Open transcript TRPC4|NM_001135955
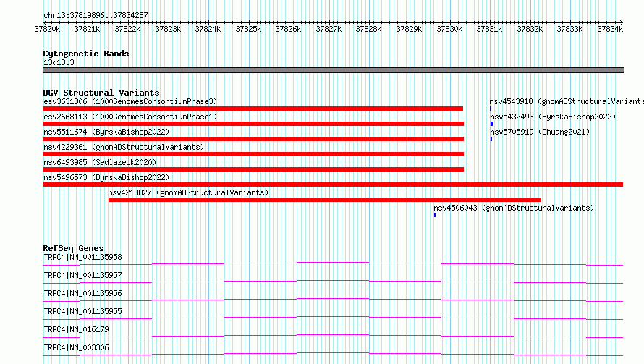This screenshot has width=644, height=364. click(x=82, y=311)
